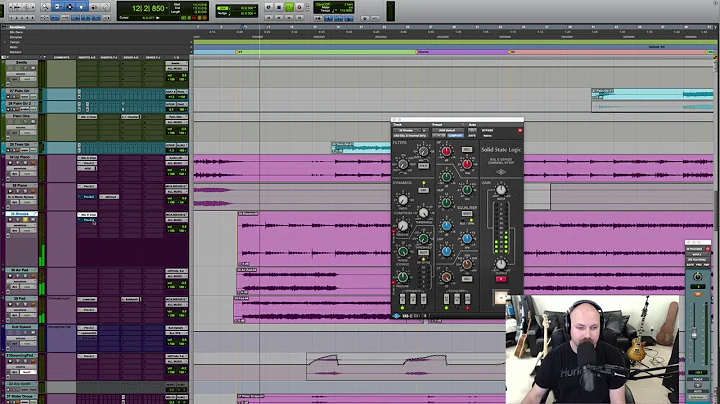The height and width of the screenshot is (404, 720).
Task: Select the Selector tool
Action: (x=69, y=7)
